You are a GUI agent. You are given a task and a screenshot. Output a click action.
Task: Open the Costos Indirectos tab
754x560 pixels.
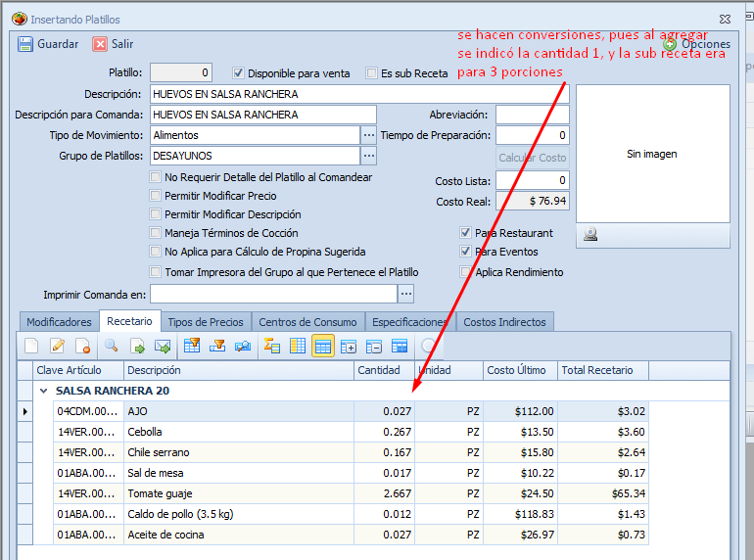(504, 322)
